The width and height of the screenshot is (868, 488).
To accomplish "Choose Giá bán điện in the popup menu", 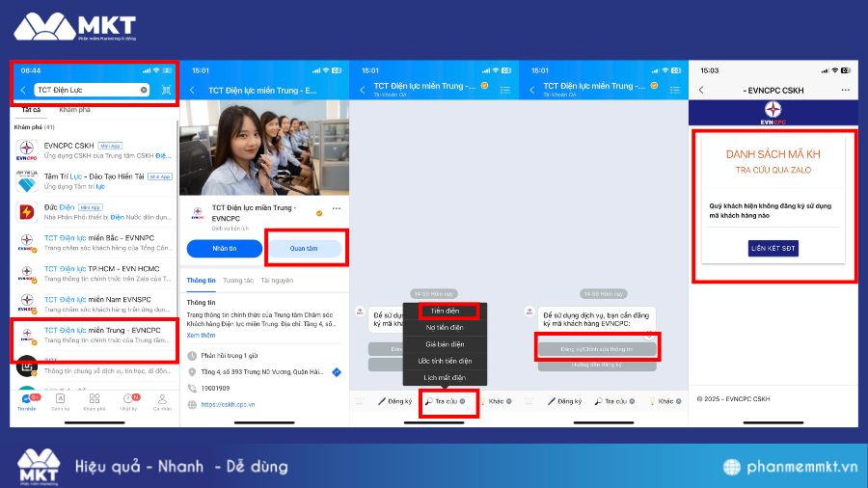I will tap(445, 344).
